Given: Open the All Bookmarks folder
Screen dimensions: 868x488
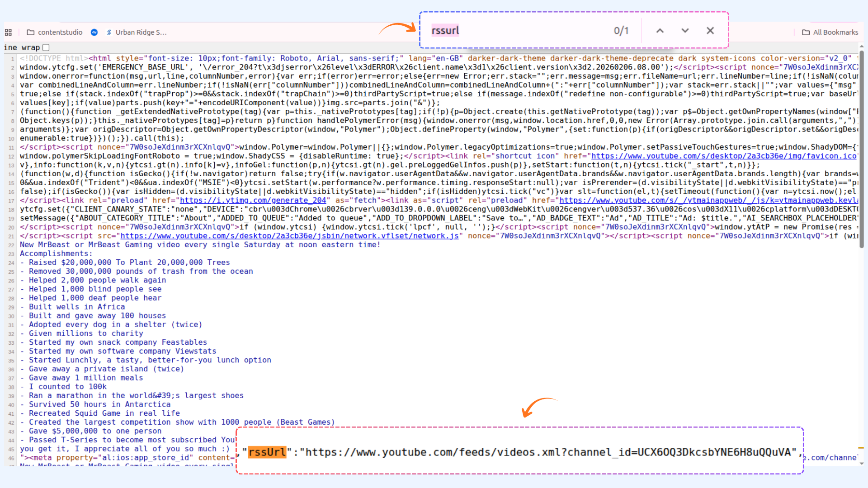Looking at the screenshot, I should 830,32.
